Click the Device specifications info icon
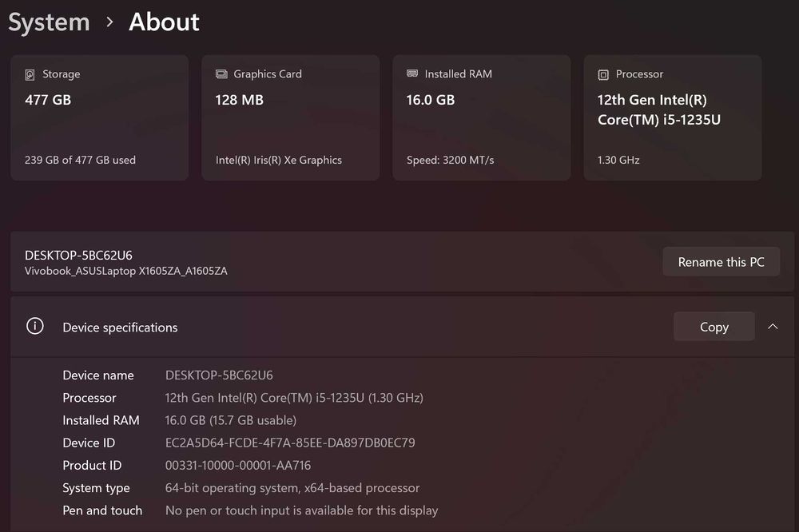The width and height of the screenshot is (799, 532). coord(34,326)
